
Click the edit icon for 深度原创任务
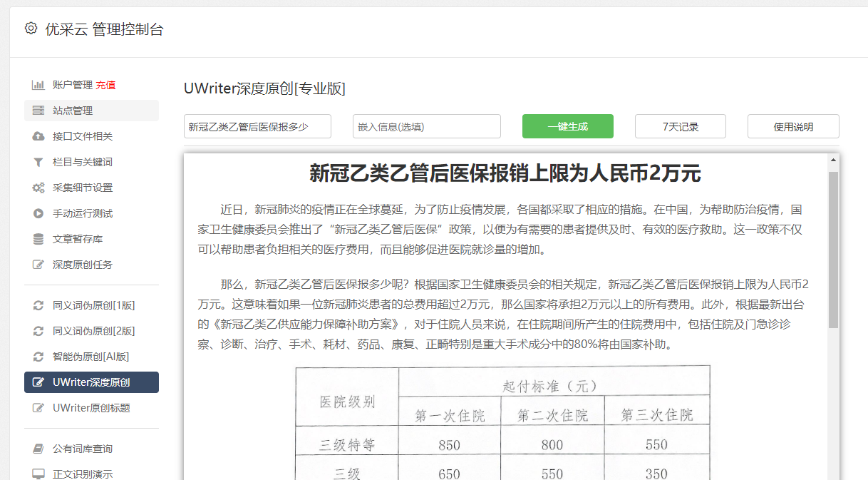click(x=38, y=265)
